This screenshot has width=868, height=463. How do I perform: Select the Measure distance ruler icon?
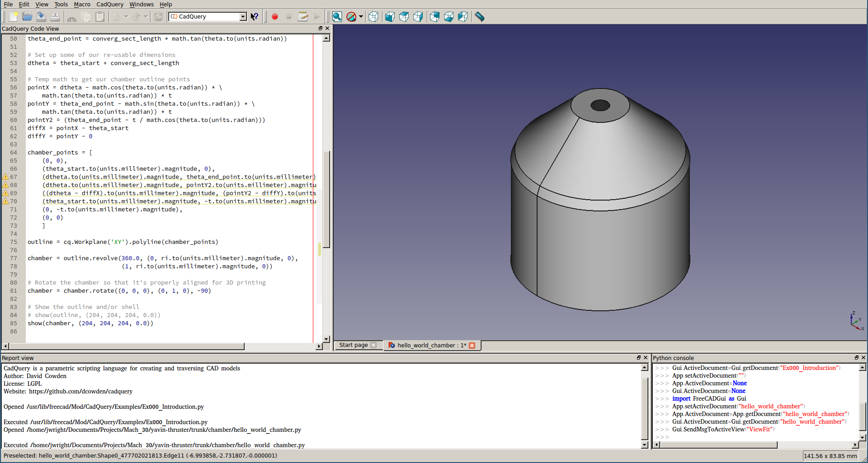pos(480,17)
